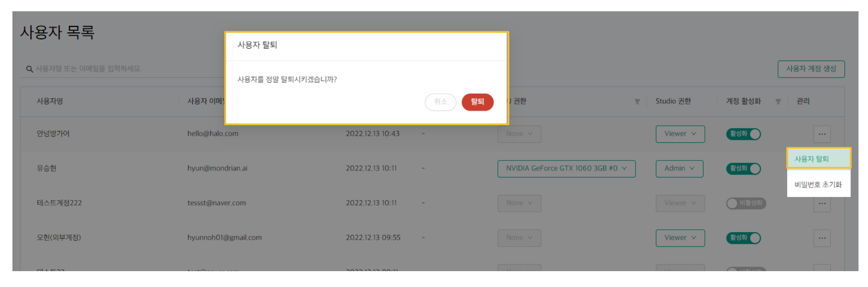Open the more options icon for 오현(외부계정)
The width and height of the screenshot is (868, 287).
pos(822,238)
